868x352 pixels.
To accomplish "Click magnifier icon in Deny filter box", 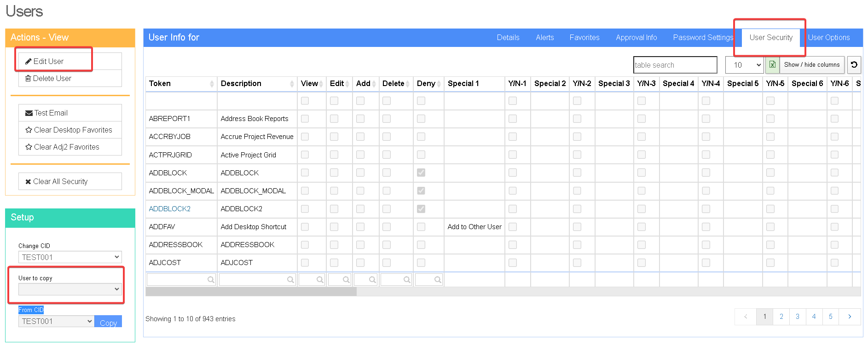I will [438, 279].
